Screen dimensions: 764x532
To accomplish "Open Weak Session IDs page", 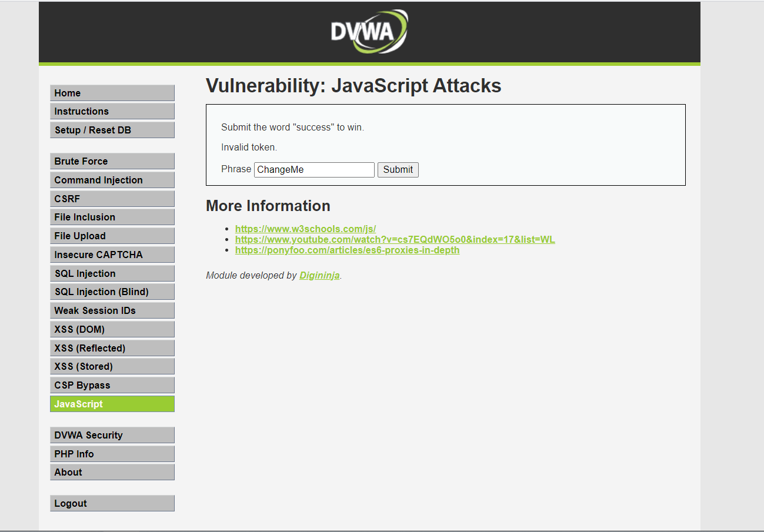I will pyautogui.click(x=112, y=310).
